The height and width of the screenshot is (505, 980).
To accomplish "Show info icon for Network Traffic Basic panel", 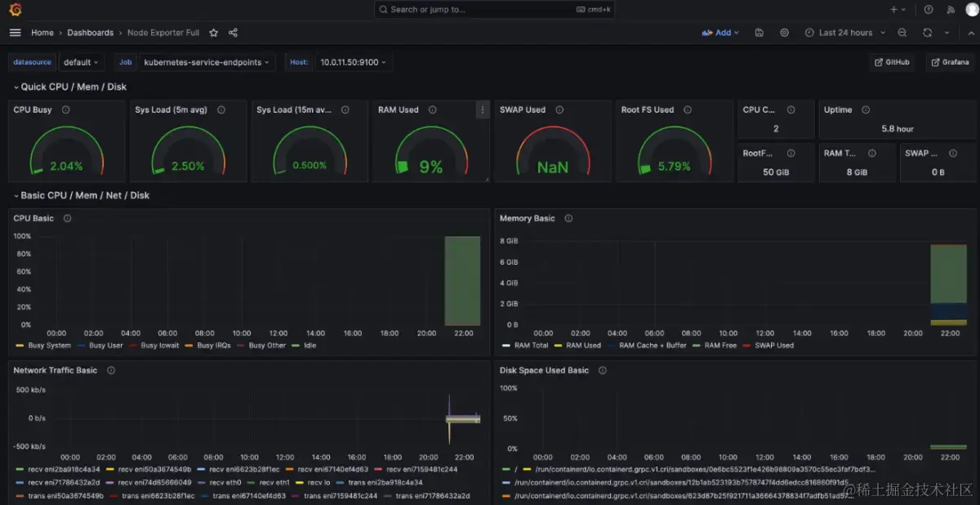I will click(x=111, y=370).
